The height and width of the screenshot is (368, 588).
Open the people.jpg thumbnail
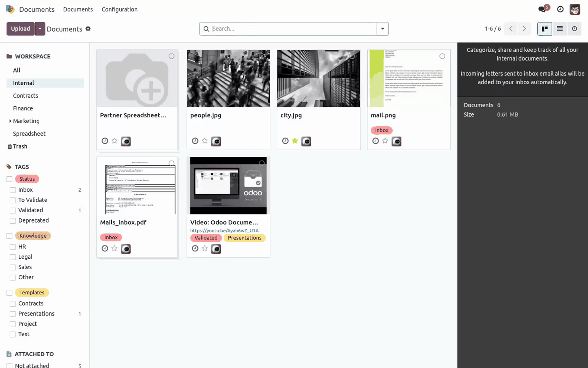tap(228, 78)
